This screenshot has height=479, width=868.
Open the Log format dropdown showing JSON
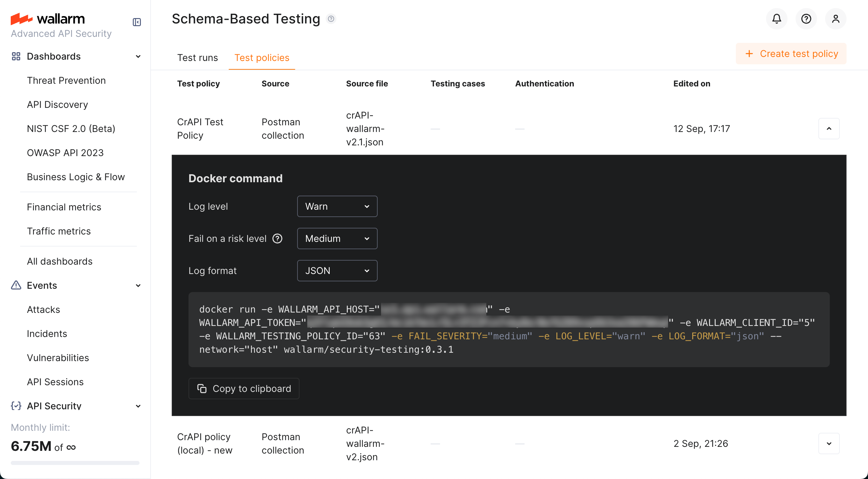[x=337, y=270]
